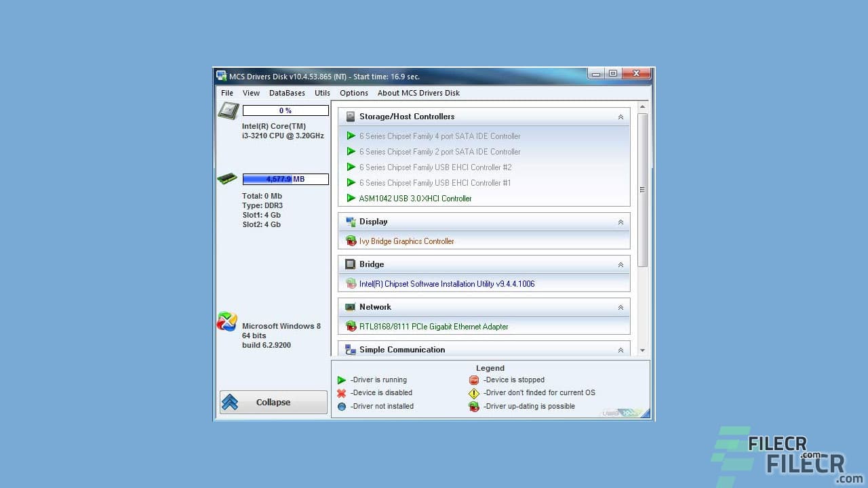The height and width of the screenshot is (488, 868).
Task: Click the Simple Communication category icon
Action: coord(351,350)
